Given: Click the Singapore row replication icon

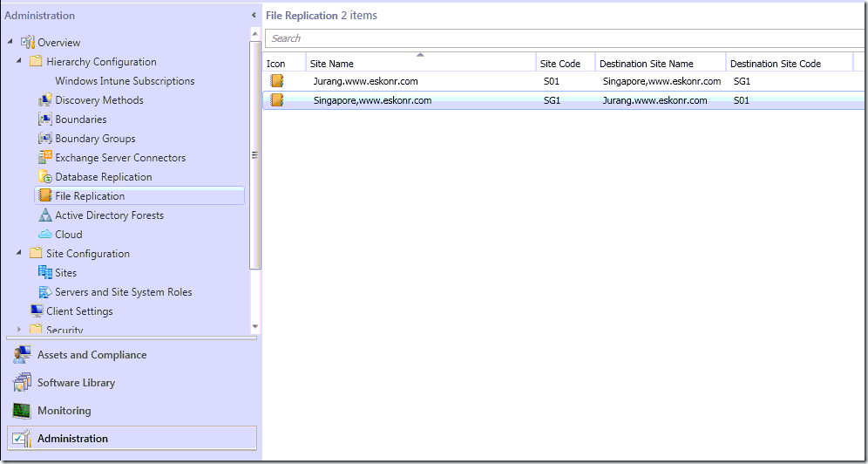Looking at the screenshot, I should tap(277, 100).
